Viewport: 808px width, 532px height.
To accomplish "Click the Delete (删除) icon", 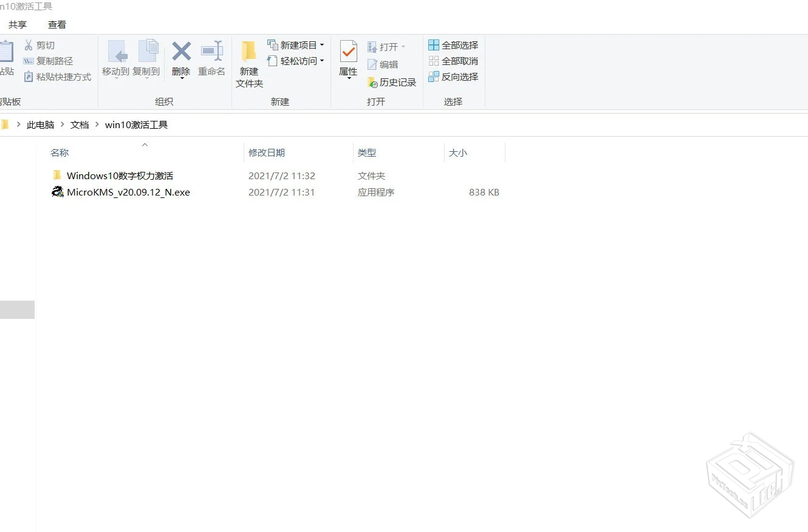I will pos(181,59).
